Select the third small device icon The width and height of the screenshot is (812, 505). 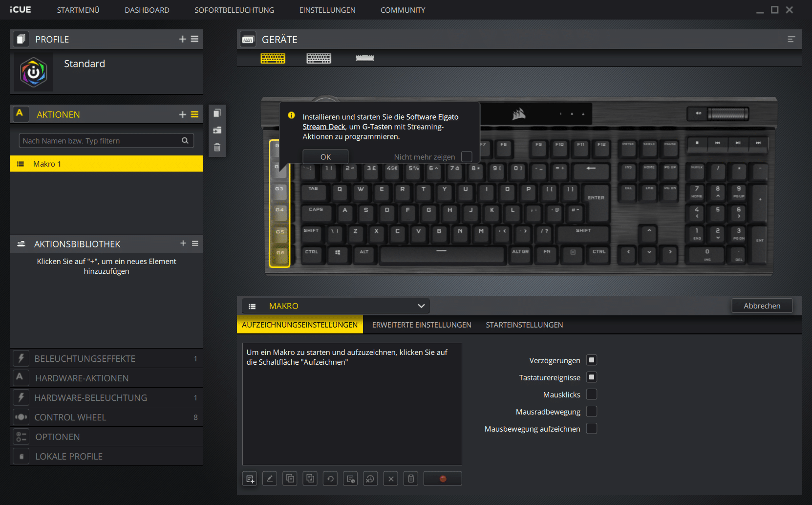pos(365,59)
